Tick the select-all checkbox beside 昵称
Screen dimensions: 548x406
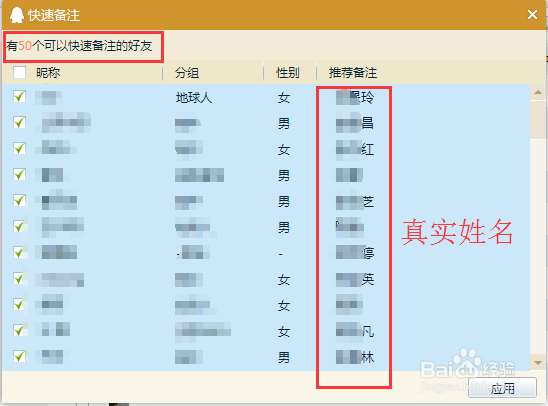click(19, 73)
